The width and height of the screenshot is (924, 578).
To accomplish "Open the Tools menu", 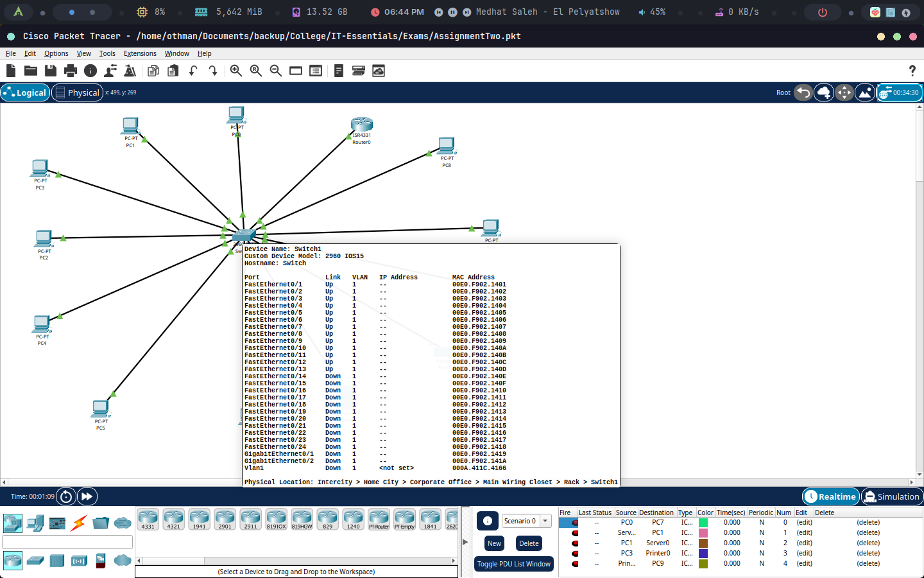I will [x=107, y=53].
